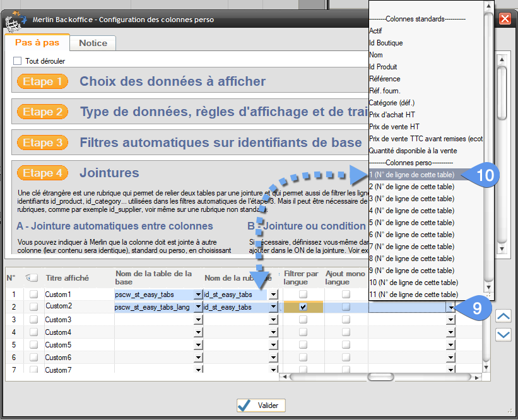Click the blue Merlin application icon beside the title
Screen dimensions: 518x420
point(24,19)
